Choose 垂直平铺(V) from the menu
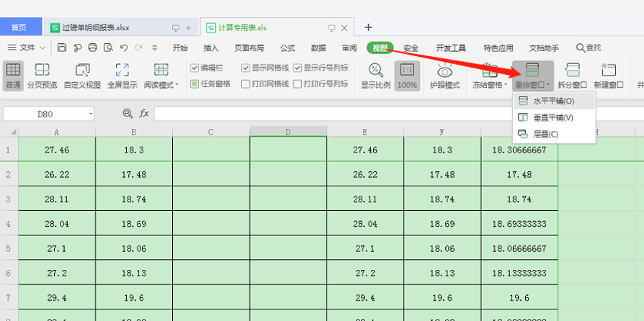This screenshot has height=321, width=644. coord(554,118)
